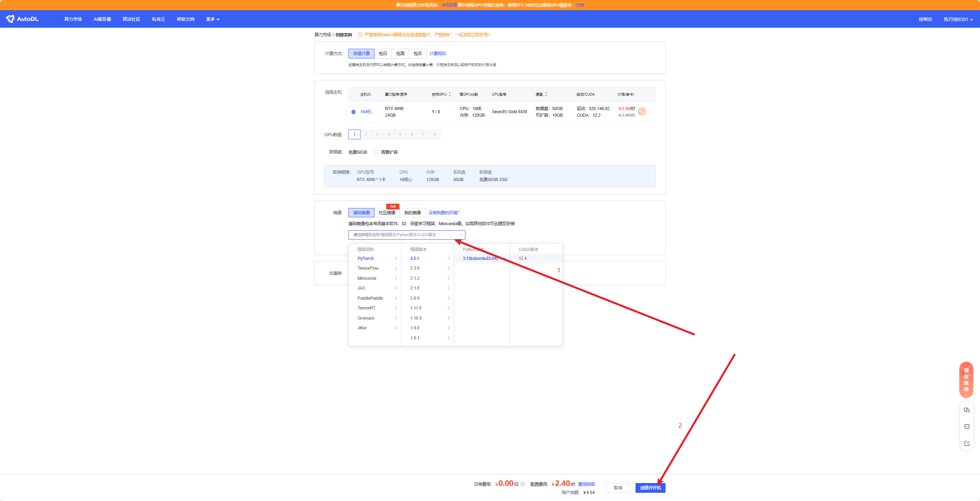Open 帮助文档 in top navigation
Image resolution: width=980 pixels, height=501 pixels.
(185, 19)
